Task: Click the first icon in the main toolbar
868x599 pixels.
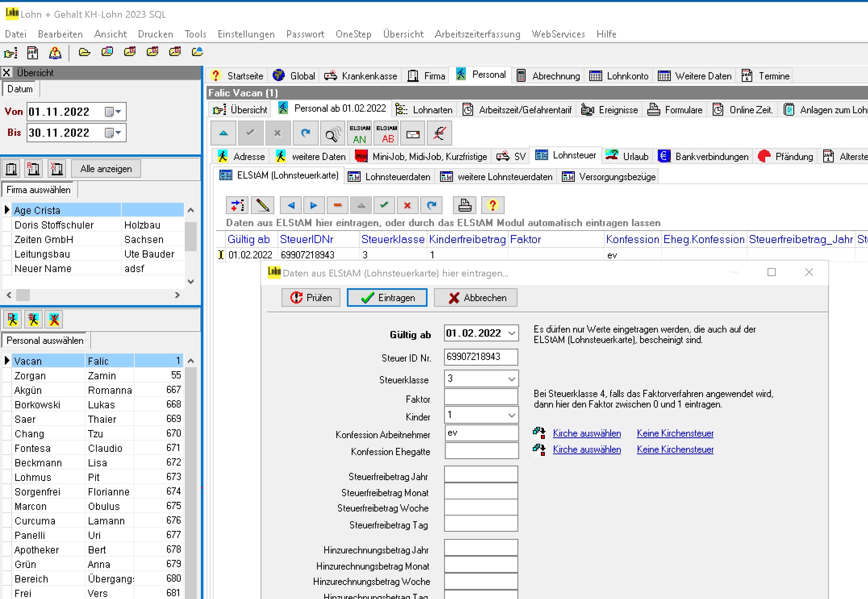Action: click(x=11, y=52)
